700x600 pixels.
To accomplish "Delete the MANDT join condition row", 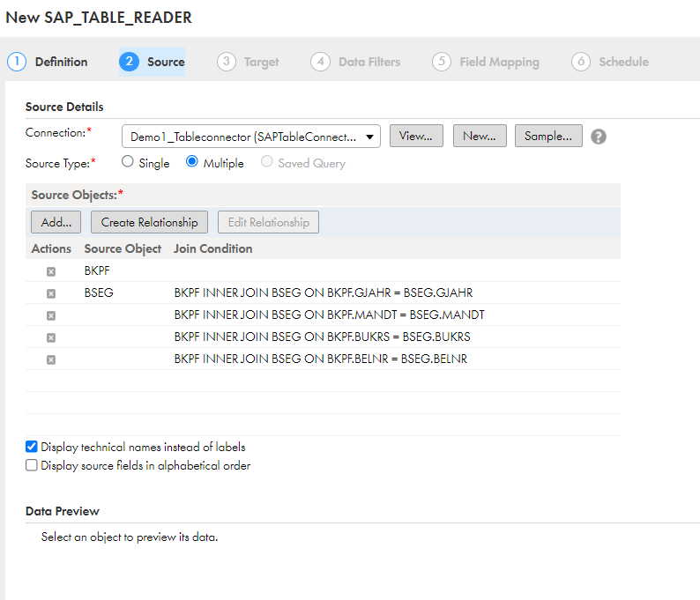I will tap(51, 315).
